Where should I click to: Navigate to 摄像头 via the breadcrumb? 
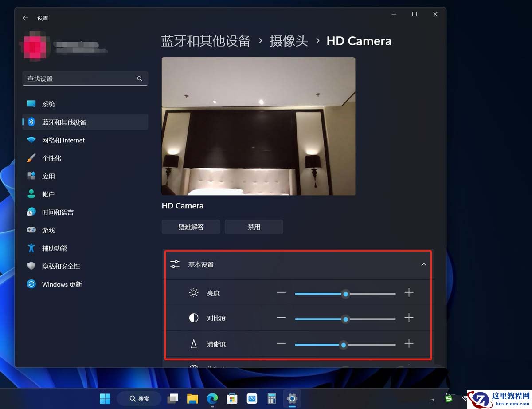(x=289, y=41)
